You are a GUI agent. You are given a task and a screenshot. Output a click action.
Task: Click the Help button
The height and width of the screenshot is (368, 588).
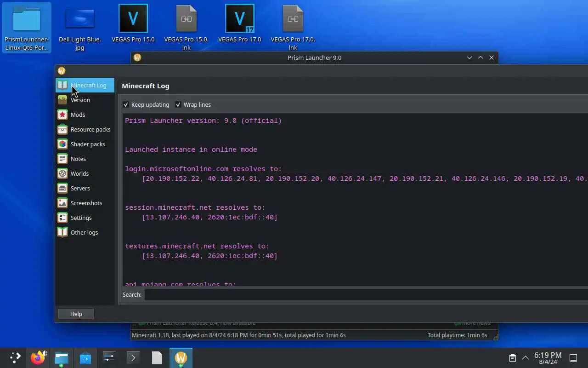tap(76, 314)
